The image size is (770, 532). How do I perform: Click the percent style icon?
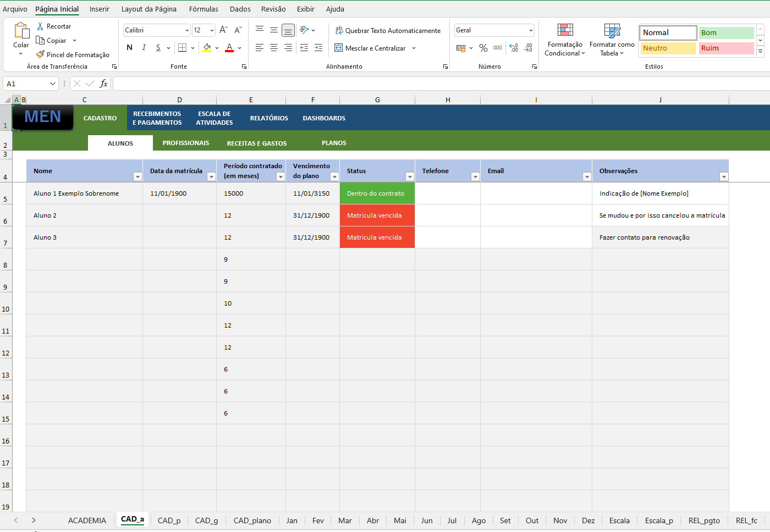click(483, 48)
